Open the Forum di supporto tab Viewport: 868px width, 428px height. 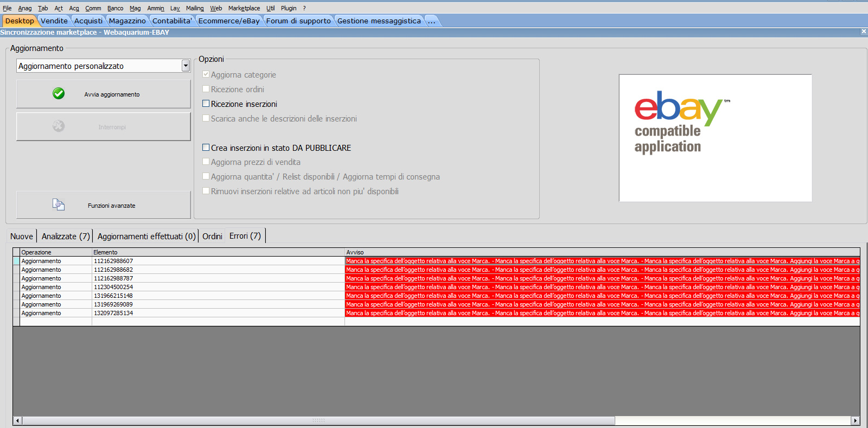[298, 21]
